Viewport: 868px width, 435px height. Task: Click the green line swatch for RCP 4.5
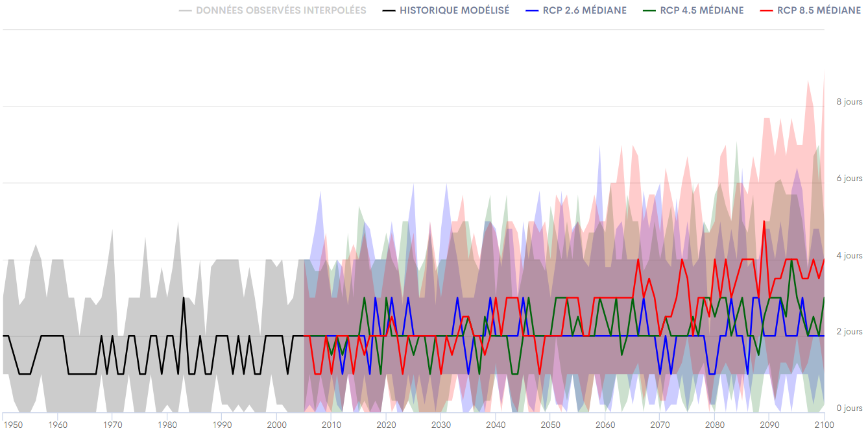coord(648,10)
